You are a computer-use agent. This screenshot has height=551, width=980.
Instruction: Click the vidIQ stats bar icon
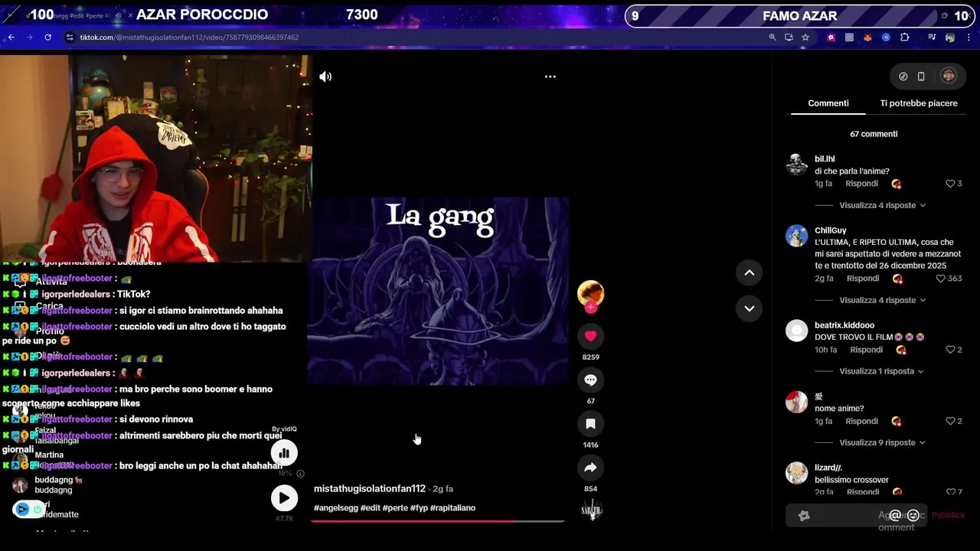[284, 453]
